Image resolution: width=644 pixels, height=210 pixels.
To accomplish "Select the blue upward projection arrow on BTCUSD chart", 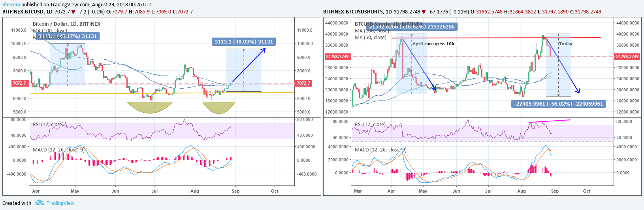I will (249, 65).
